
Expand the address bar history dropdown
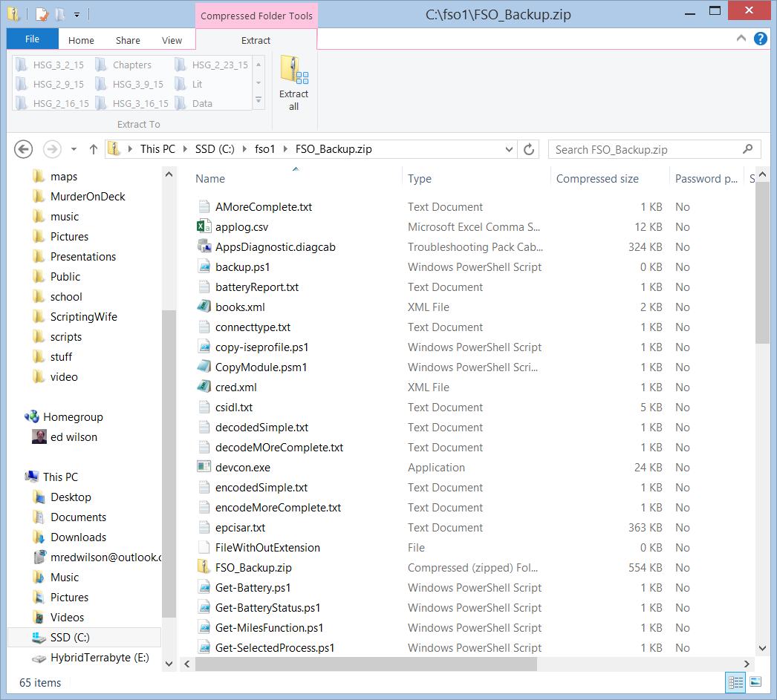click(x=509, y=149)
